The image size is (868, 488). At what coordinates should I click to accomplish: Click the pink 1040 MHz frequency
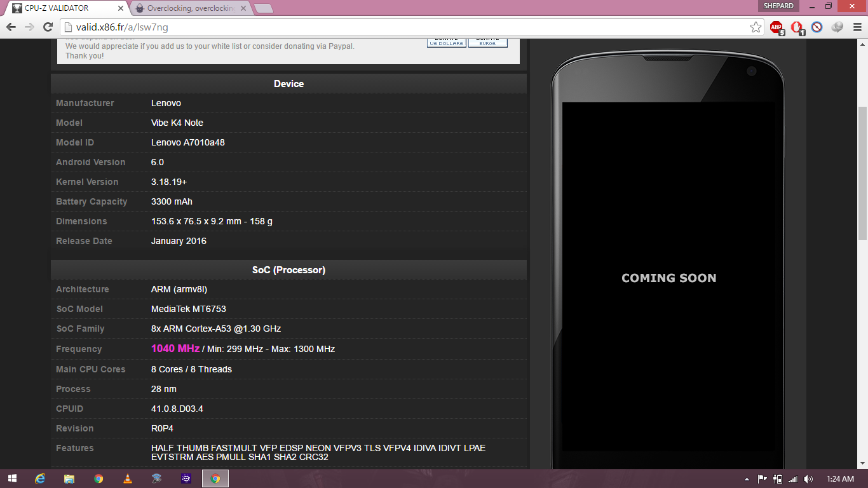tap(175, 348)
